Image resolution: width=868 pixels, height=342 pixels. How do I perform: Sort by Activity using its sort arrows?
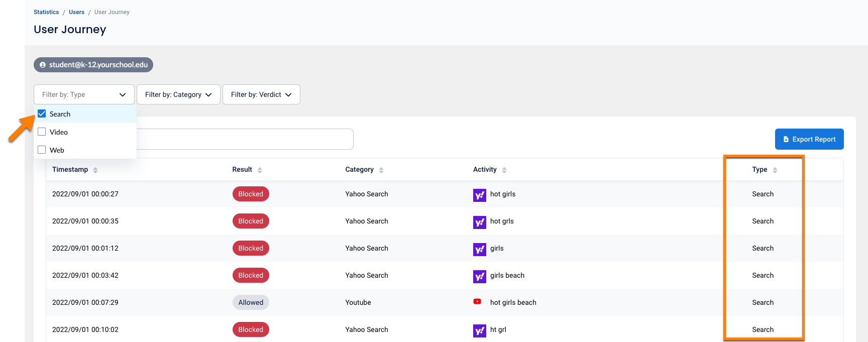(504, 170)
